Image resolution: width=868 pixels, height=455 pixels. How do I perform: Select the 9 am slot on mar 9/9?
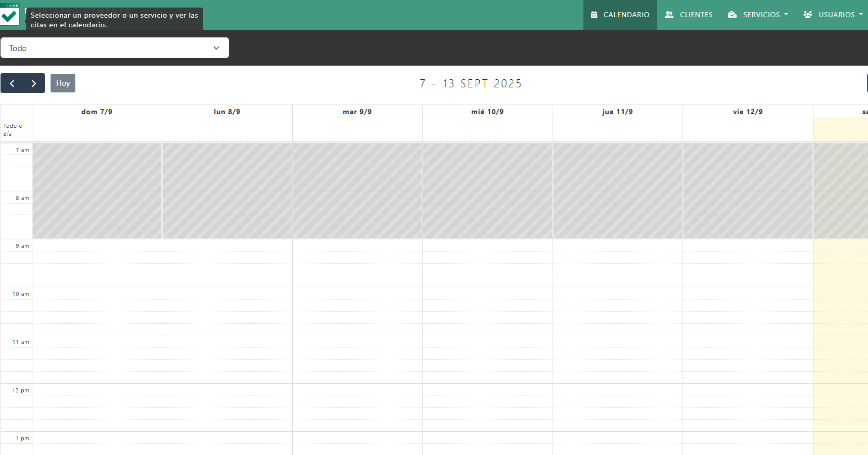pyautogui.click(x=357, y=245)
